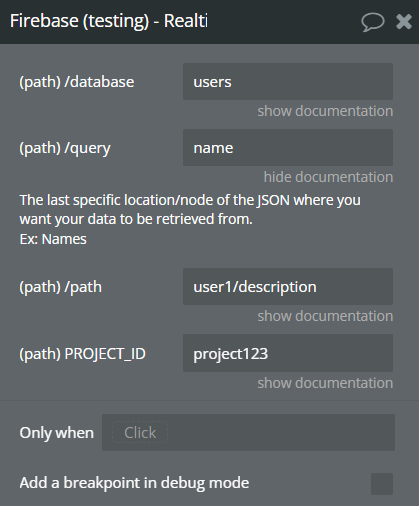Click the PROJECT_ID field with project123
Screen dimensions: 419x506
[288, 353]
